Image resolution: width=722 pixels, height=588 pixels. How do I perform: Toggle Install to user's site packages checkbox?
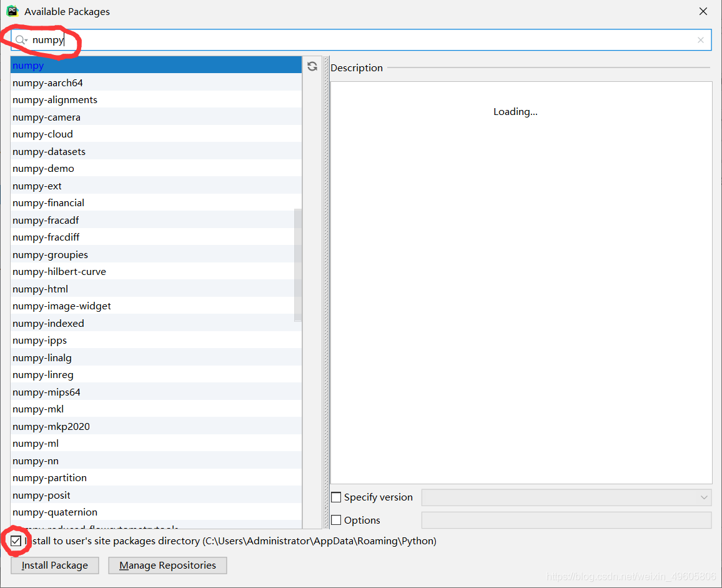pos(16,541)
